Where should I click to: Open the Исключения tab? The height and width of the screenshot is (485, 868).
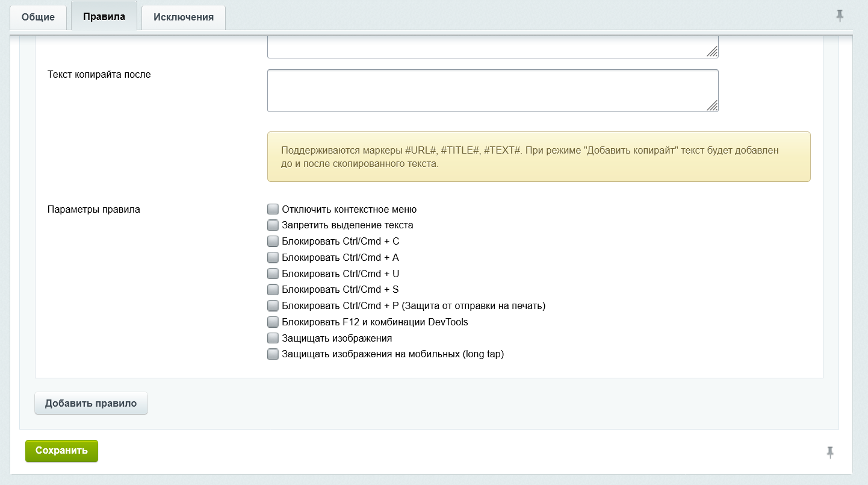coord(184,17)
